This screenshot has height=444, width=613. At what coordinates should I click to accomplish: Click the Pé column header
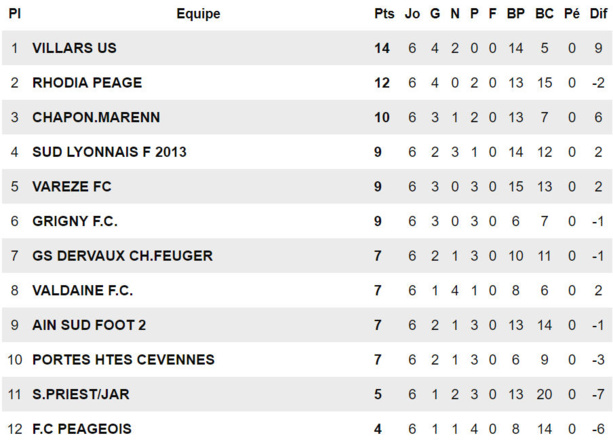[x=571, y=14]
